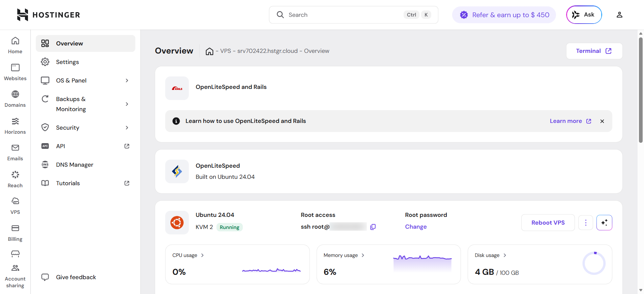Open the Ask assistant button
Image resolution: width=644 pixels, height=294 pixels.
584,15
